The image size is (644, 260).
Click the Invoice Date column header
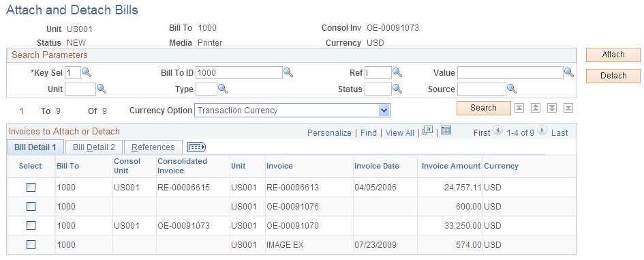tap(377, 166)
